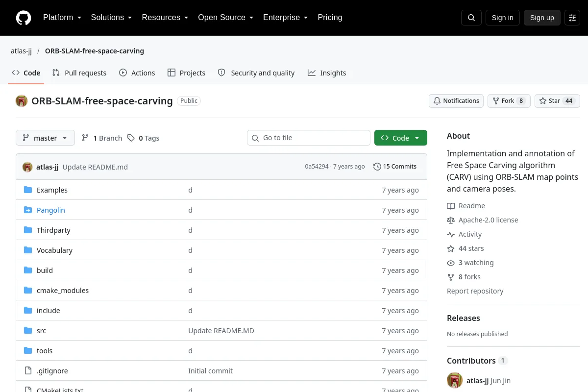Click the Fork count badge 8
The width and height of the screenshot is (588, 392).
[521, 101]
